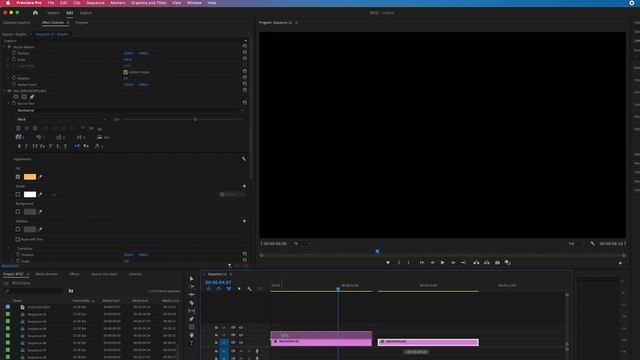The image size is (640, 360).
Task: Open Program Monitor settings wrench
Action: 593,244
